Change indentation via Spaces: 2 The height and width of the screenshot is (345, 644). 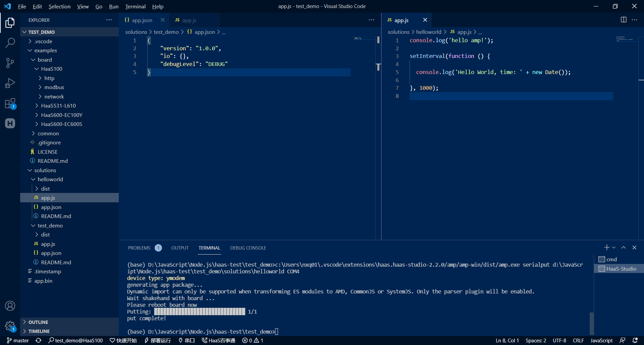(x=536, y=340)
